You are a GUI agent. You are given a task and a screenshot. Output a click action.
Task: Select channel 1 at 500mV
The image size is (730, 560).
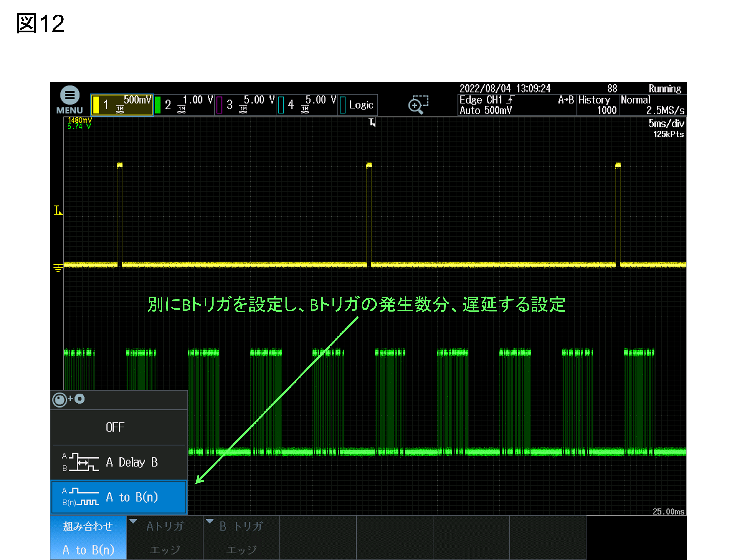122,105
